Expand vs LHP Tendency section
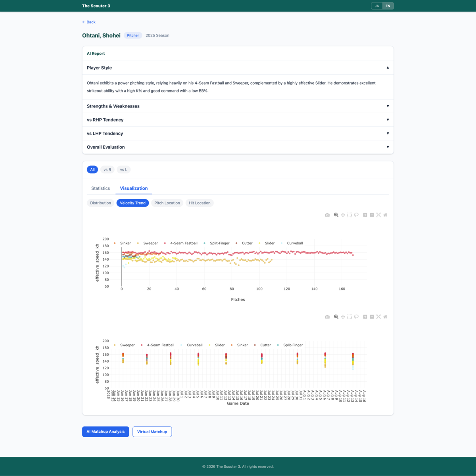The image size is (476, 476). pos(238,133)
